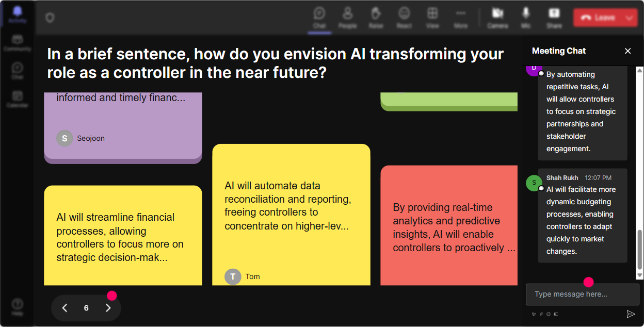The width and height of the screenshot is (644, 327).
Task: Select Shah Rukh's message about dynamic budgeting
Action: coord(583,216)
